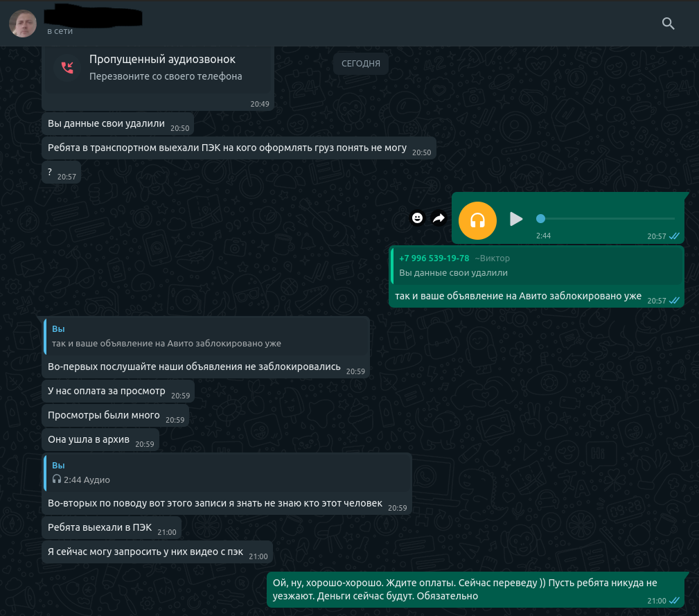Click the contact's profile avatar
699x616 pixels.
point(23,23)
